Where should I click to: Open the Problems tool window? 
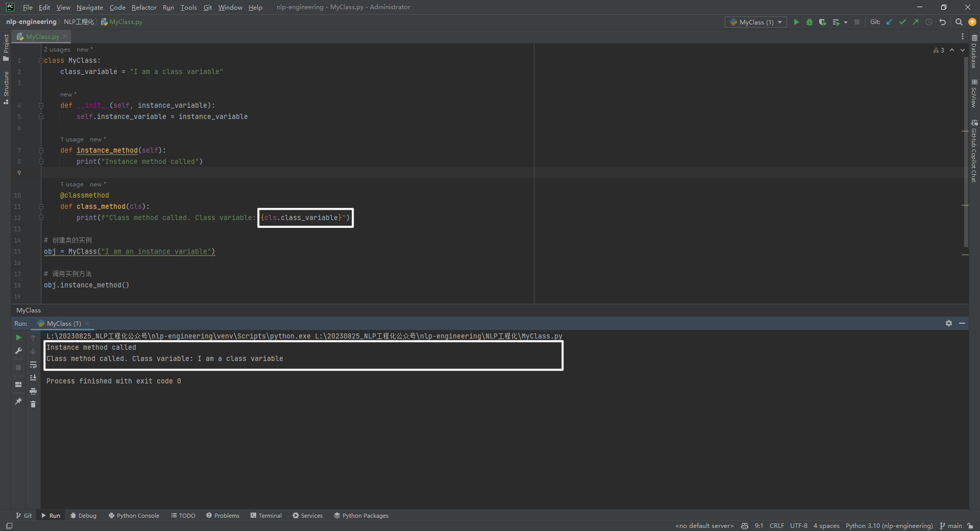point(223,515)
